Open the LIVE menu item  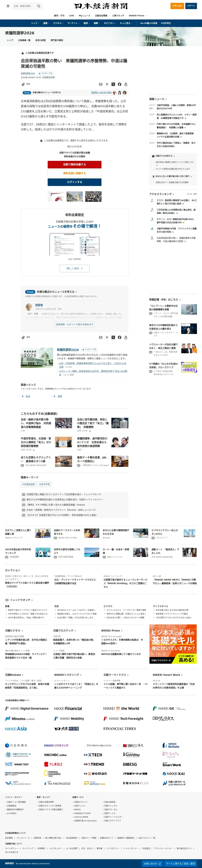point(72,16)
